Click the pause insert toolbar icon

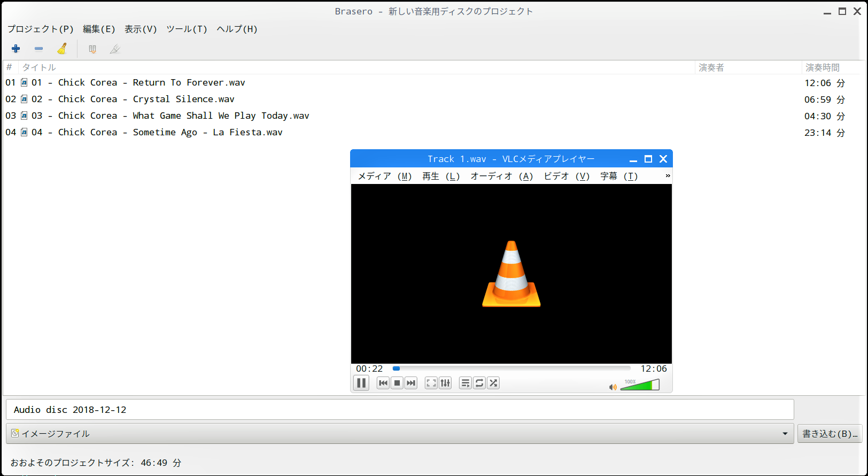pyautogui.click(x=92, y=49)
